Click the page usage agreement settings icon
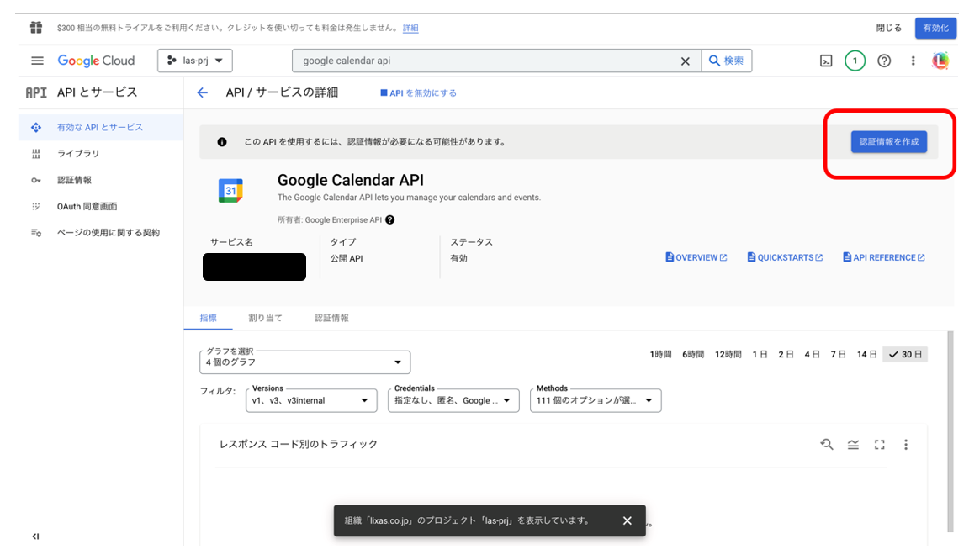Viewport: 969px width, 560px height. click(x=36, y=233)
